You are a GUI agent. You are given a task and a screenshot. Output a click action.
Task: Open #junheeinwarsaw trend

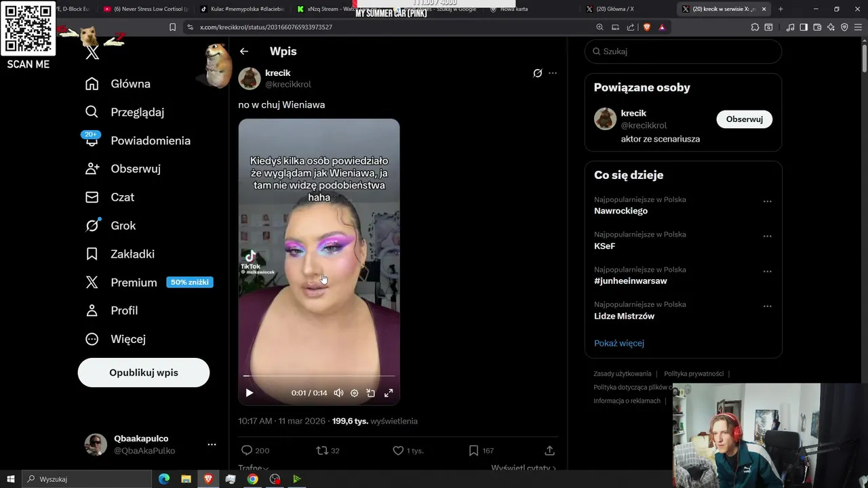631,281
